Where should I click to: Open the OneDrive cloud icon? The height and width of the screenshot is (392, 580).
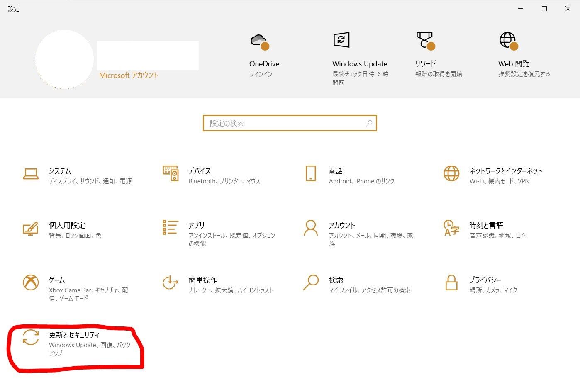[x=260, y=42]
